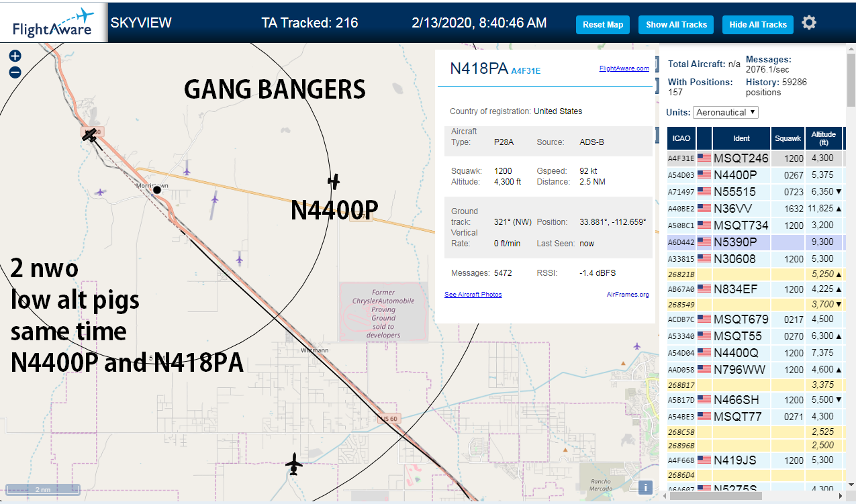Viewport: 856px width, 504px height.
Task: Select the aircraft icon above N4400P label
Action: point(334,181)
